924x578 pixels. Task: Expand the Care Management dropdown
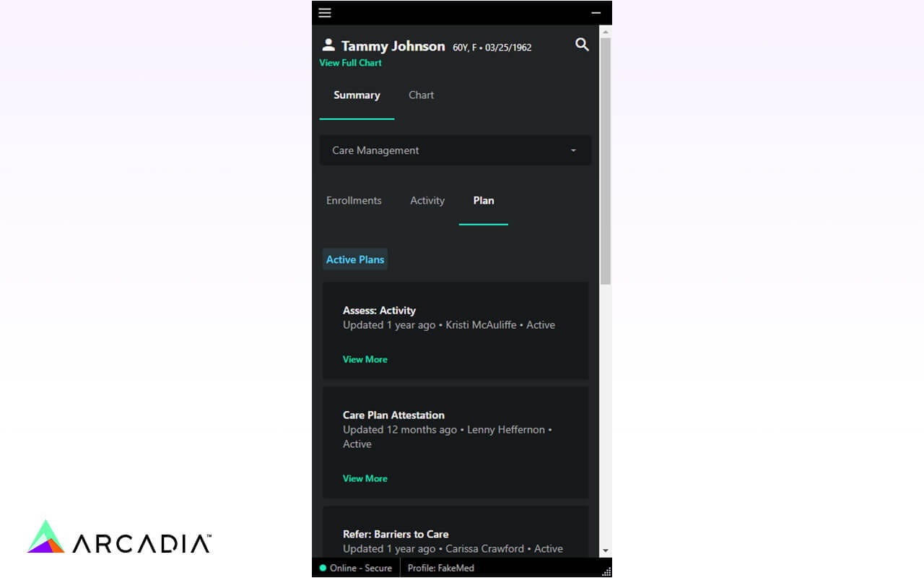(456, 150)
